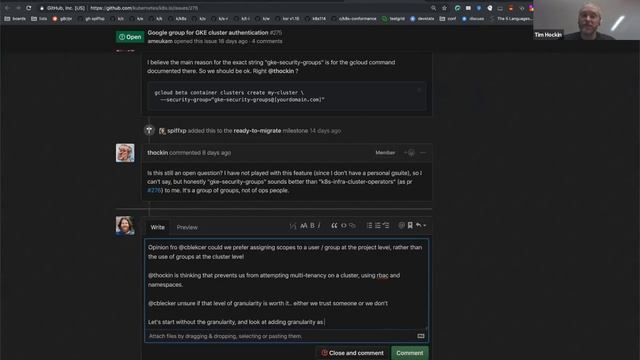Open the 'boards' bookmark folder

tap(15, 18)
